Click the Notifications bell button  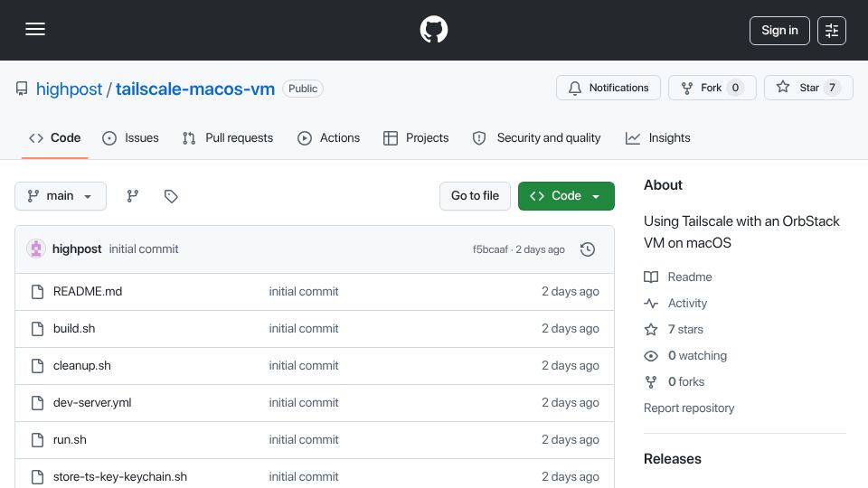pos(608,88)
